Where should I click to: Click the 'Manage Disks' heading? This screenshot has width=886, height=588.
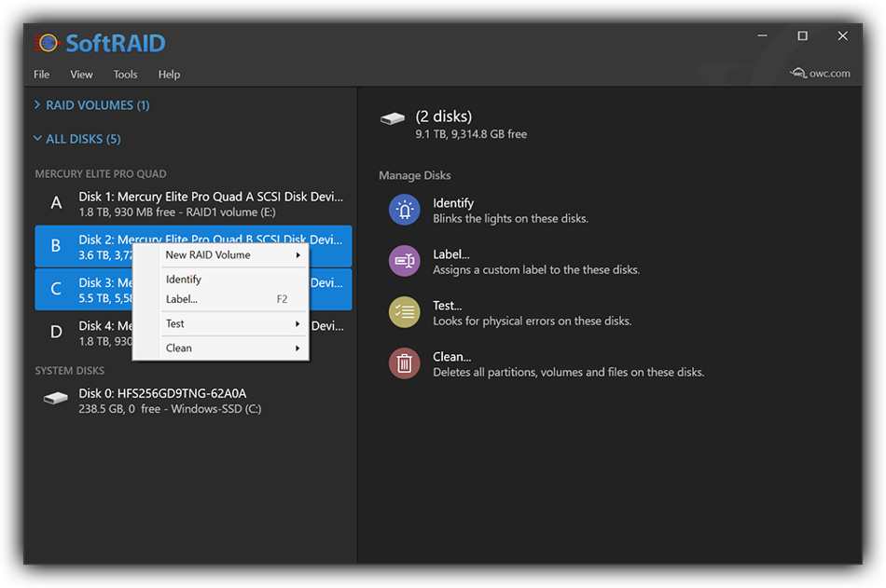415,175
